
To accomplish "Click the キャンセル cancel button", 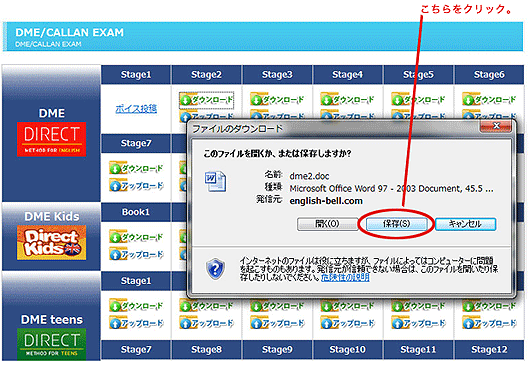I will coord(465,224).
